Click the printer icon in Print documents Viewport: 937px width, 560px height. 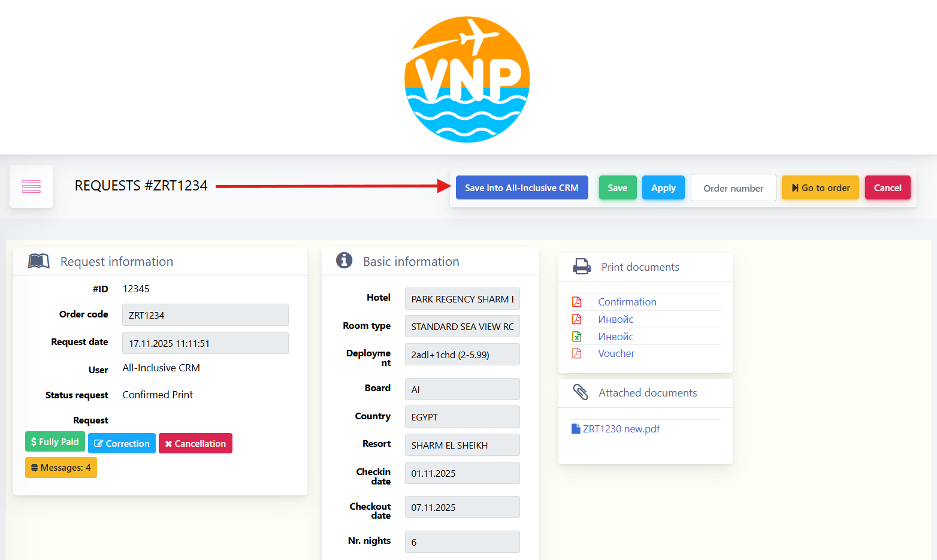581,267
